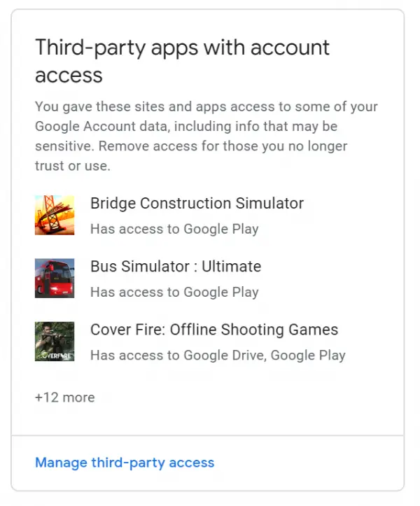The width and height of the screenshot is (420, 506).
Task: Click the COVERFIRE logo text on thumbnail
Action: point(57,356)
